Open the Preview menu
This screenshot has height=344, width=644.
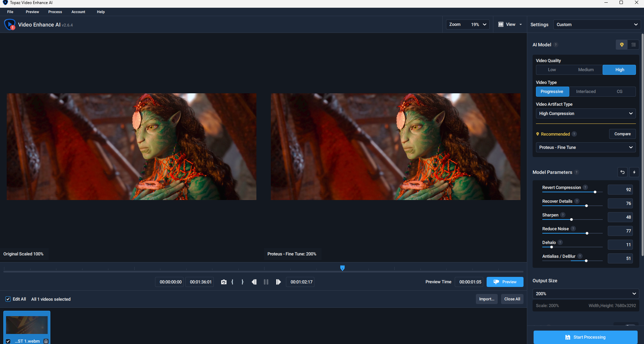[x=32, y=12]
